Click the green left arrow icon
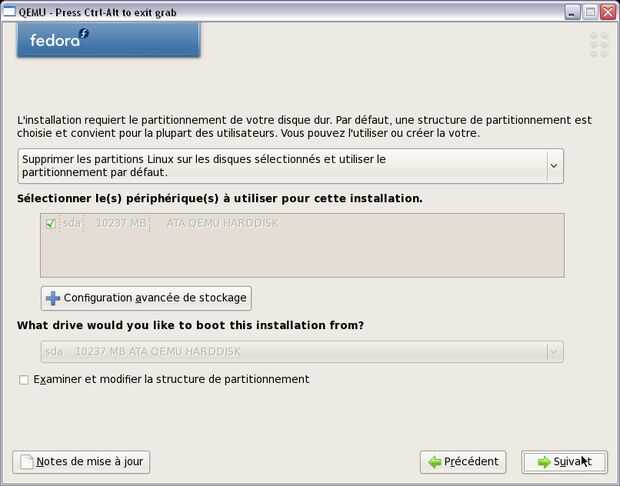 434,462
